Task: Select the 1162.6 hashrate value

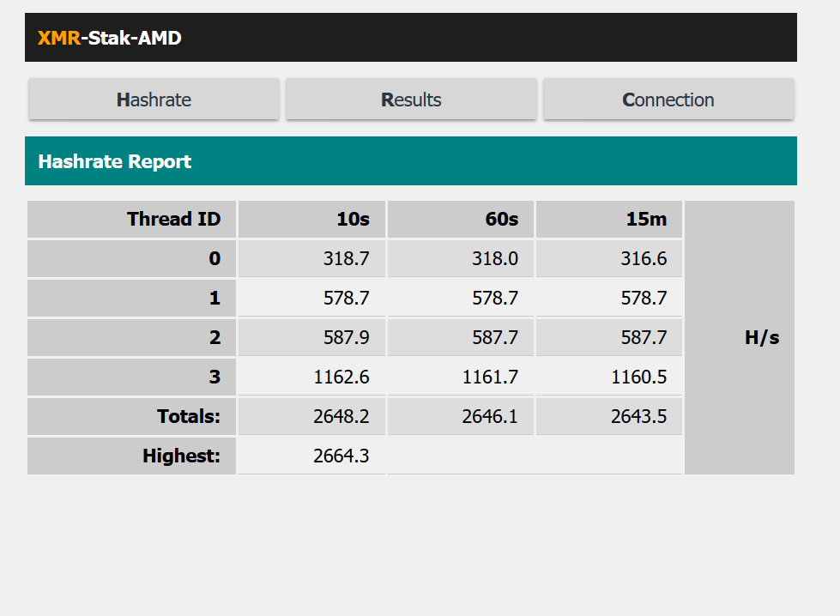Action: (341, 377)
